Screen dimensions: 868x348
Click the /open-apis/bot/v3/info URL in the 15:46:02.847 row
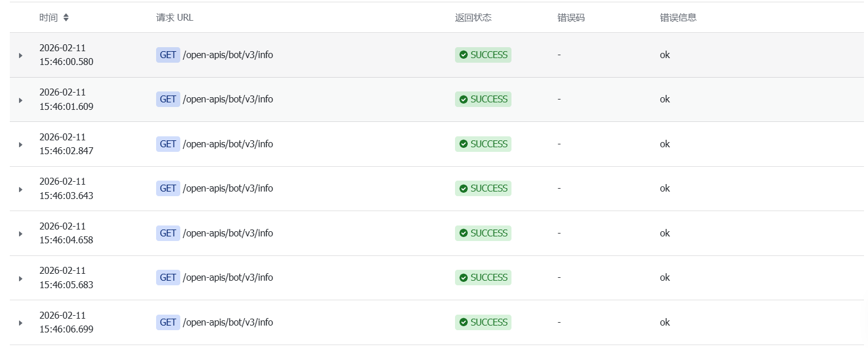point(228,144)
